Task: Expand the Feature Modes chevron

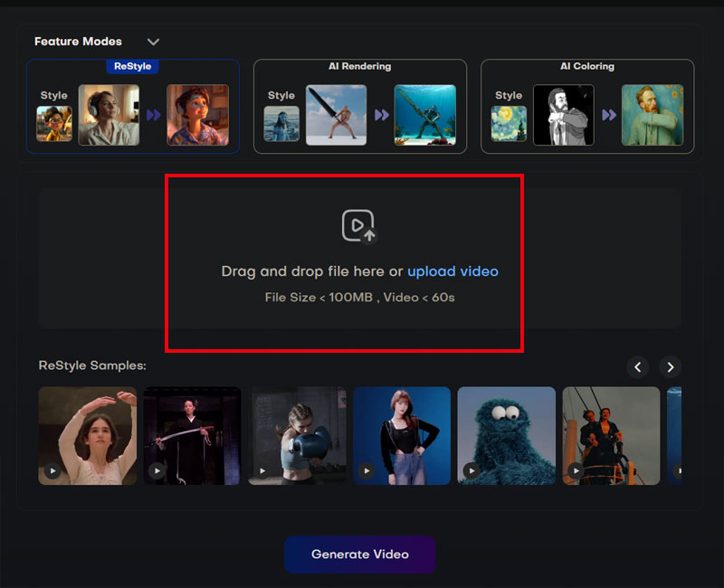Action: pyautogui.click(x=153, y=42)
